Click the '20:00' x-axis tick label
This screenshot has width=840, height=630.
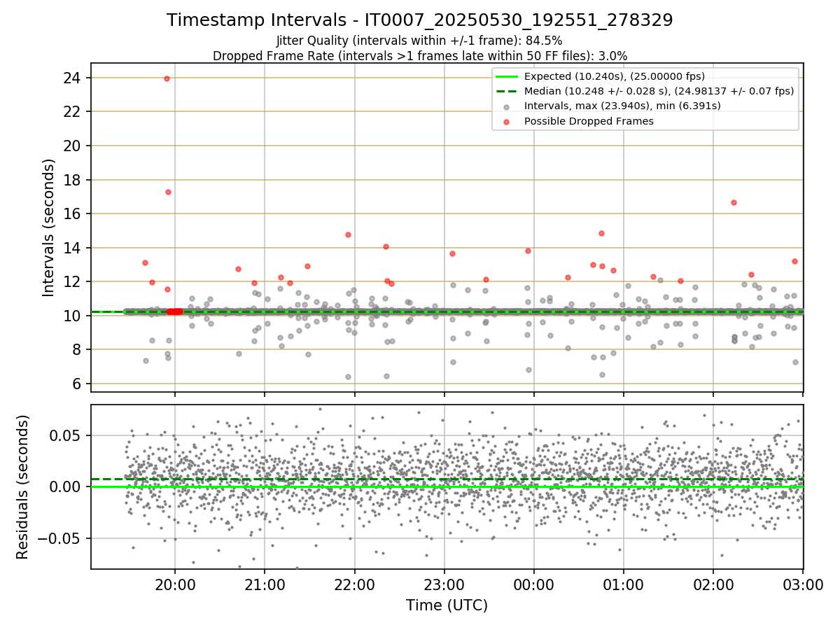coord(174,585)
